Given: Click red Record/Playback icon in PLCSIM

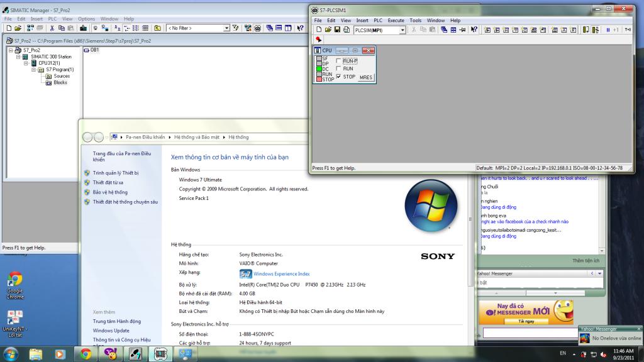Looking at the screenshot, I should pos(318,40).
